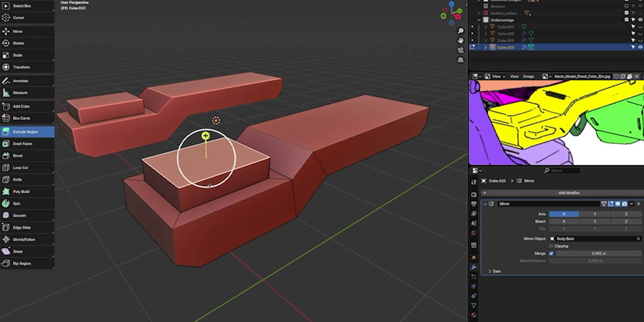Expand Cube.007 in the outliner

pyautogui.click(x=486, y=27)
